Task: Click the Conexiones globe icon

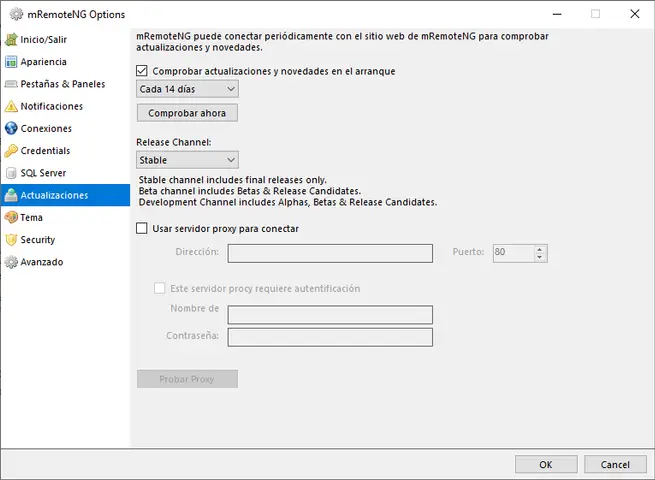Action: [x=11, y=128]
